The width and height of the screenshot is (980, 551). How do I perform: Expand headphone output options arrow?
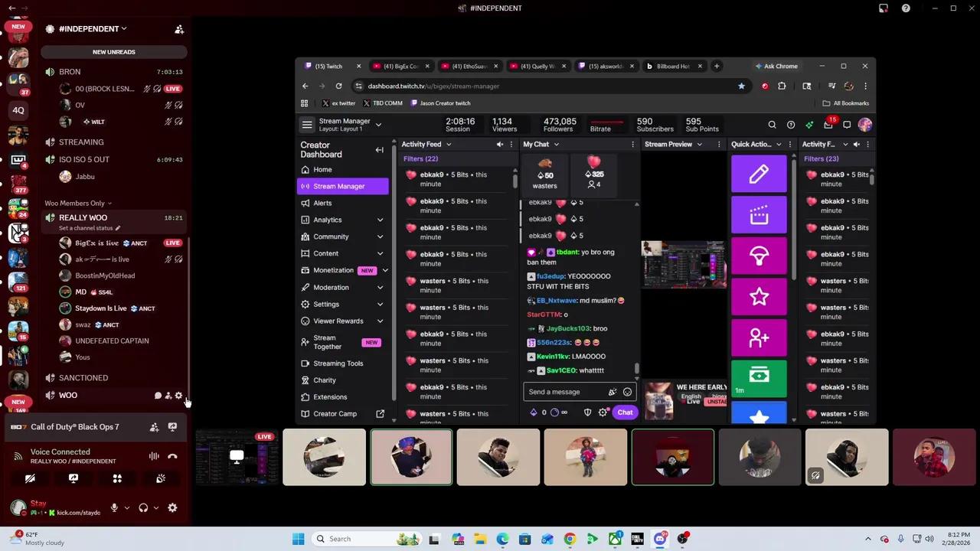(x=155, y=507)
